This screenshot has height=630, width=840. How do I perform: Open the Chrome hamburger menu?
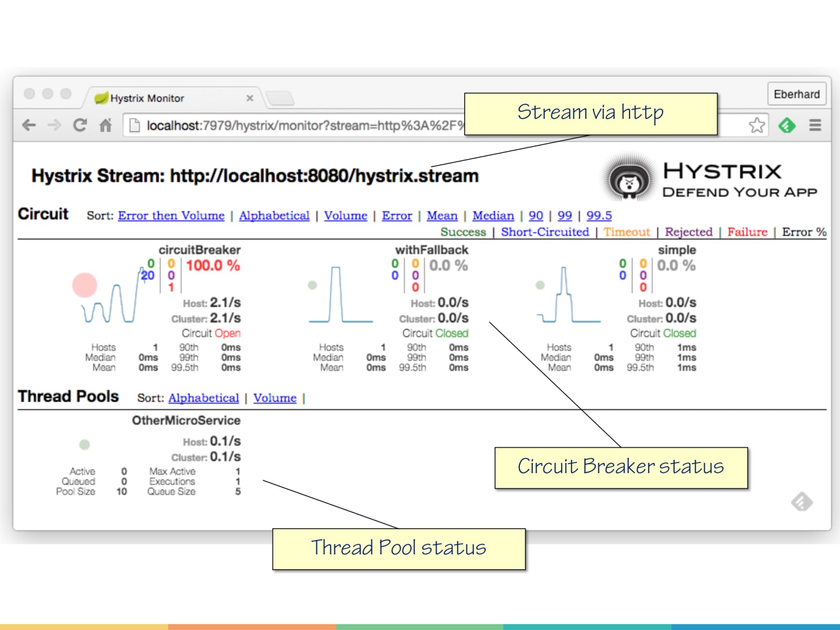[x=815, y=125]
